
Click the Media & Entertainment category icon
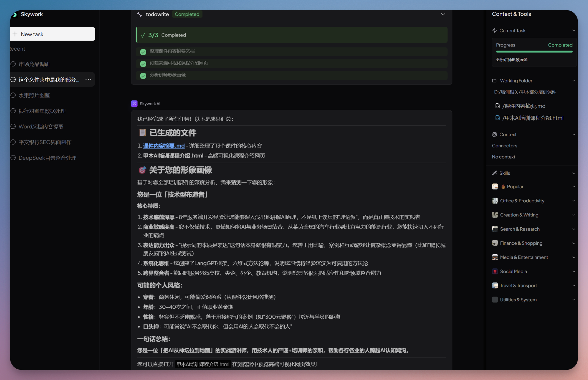coord(495,257)
